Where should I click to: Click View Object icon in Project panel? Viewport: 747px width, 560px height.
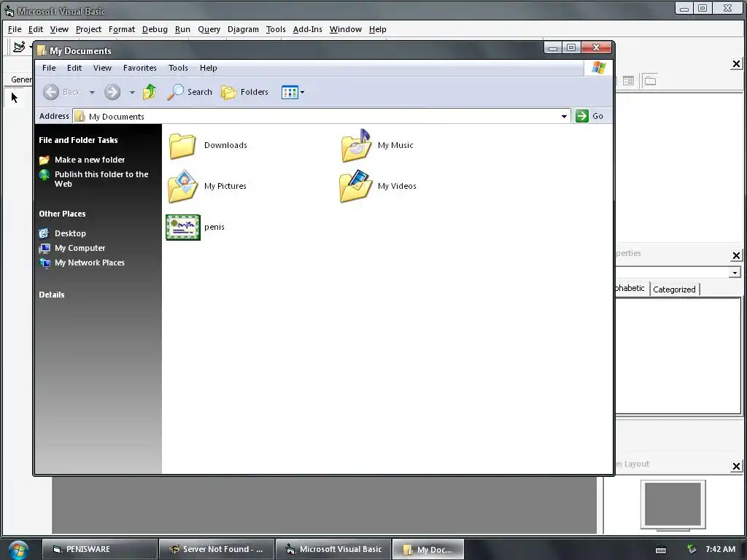coord(628,81)
